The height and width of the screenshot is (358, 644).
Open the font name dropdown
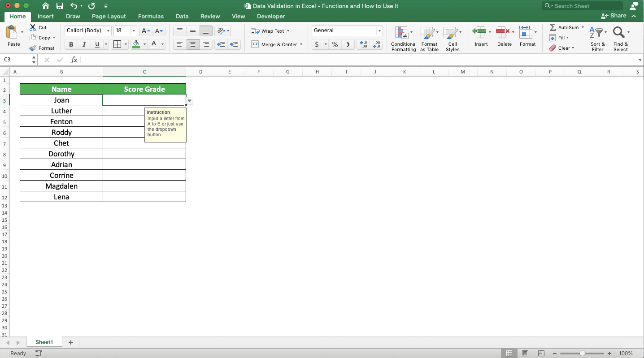tap(108, 31)
